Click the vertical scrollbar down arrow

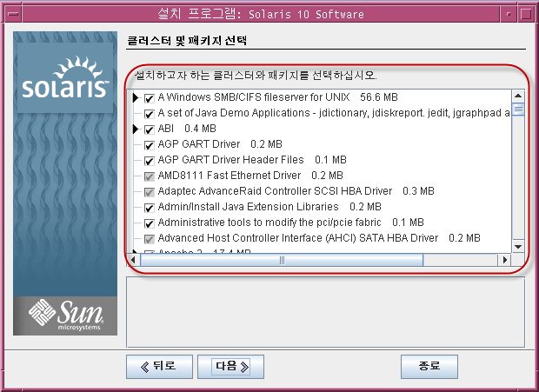click(518, 247)
